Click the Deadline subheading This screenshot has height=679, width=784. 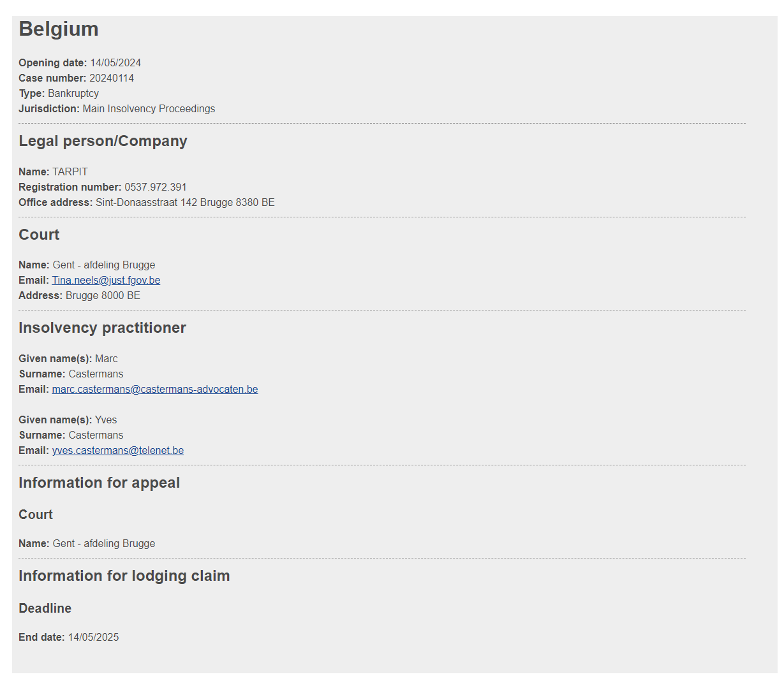point(45,609)
